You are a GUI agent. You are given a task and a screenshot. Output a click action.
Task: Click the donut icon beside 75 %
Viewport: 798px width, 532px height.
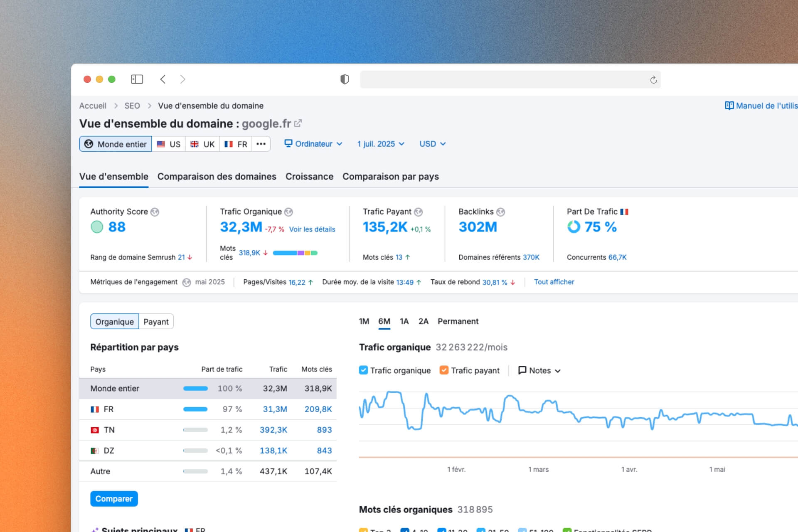coord(574,227)
